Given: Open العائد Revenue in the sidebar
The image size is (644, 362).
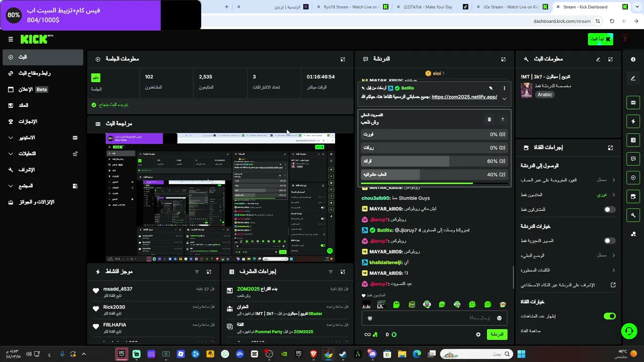Looking at the screenshot, I should coord(42,106).
